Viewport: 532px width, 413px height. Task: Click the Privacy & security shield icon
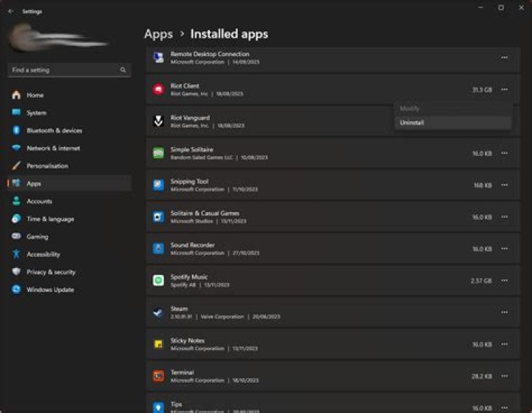coord(16,271)
